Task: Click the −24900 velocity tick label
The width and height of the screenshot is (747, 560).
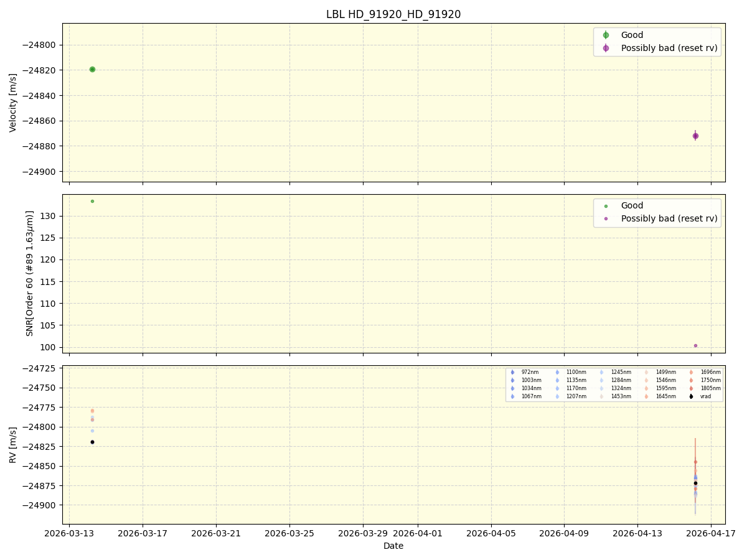Action: point(40,172)
